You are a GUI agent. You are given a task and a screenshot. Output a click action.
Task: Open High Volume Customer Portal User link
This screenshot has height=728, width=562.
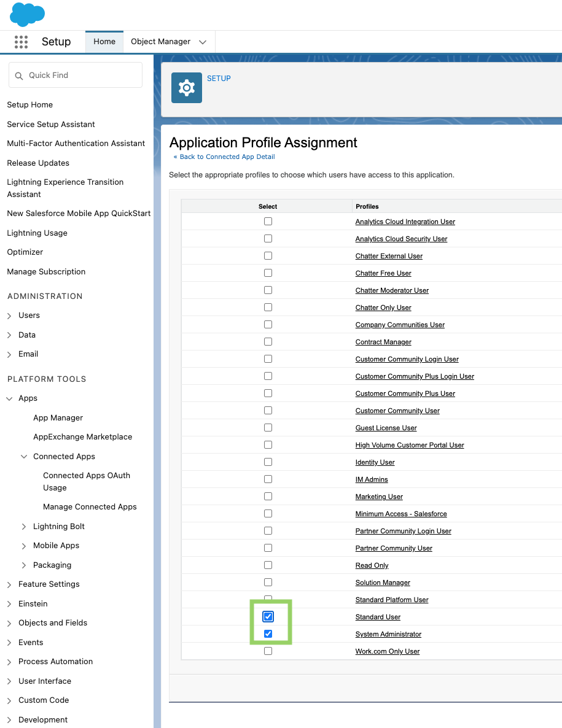410,445
